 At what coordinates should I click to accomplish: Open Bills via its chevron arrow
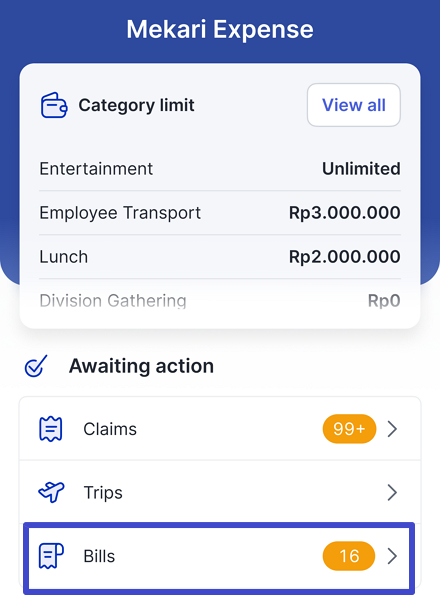tap(392, 556)
